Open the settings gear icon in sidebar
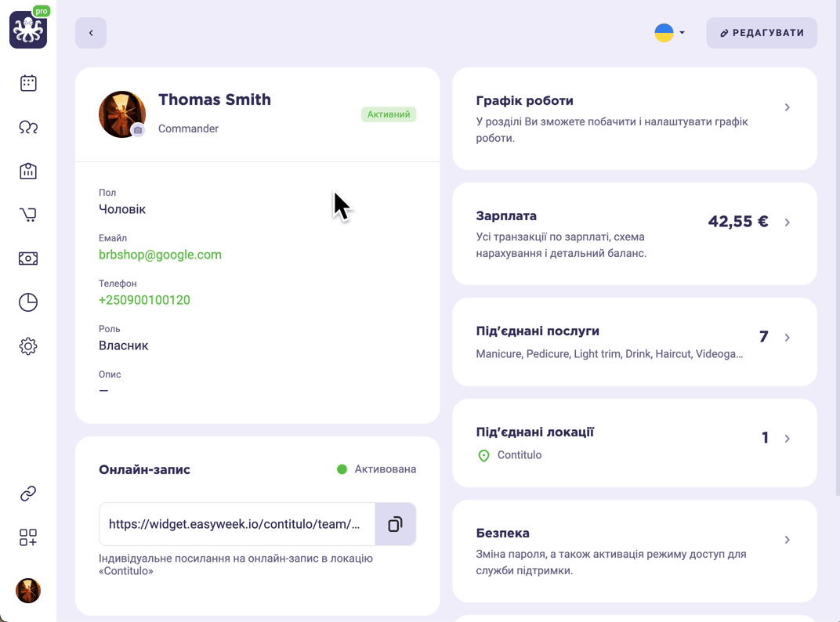840x622 pixels. [28, 346]
